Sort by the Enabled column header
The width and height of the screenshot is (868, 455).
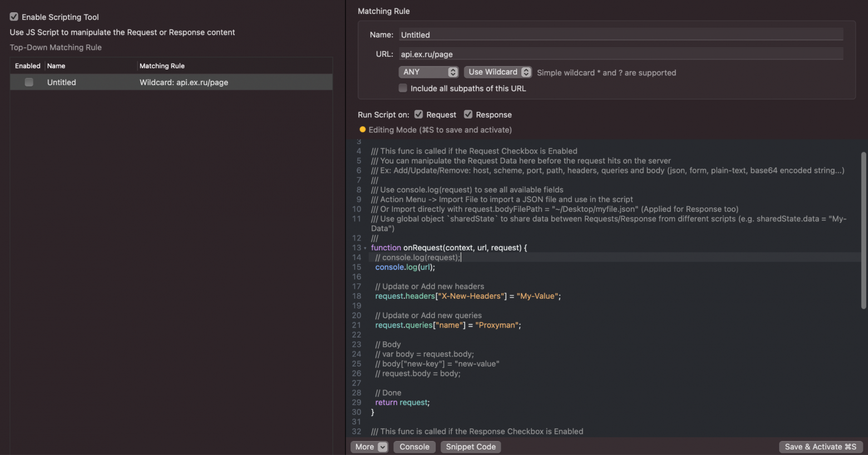(28, 66)
